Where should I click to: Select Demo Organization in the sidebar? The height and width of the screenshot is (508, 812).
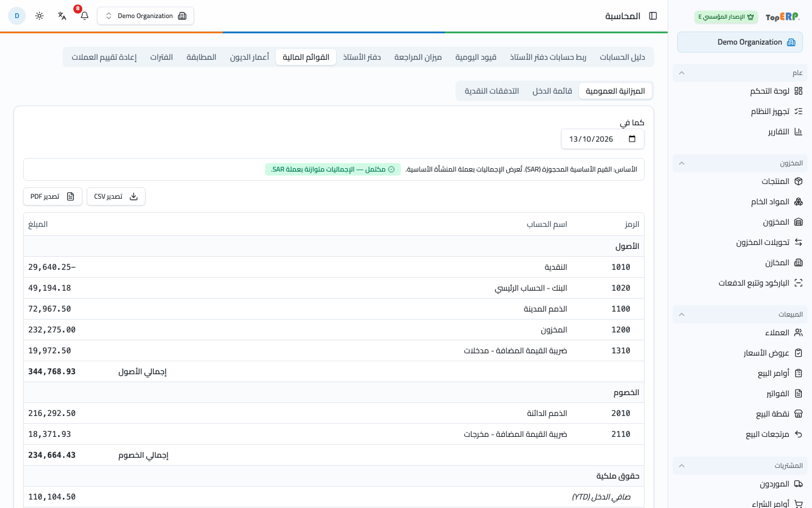pyautogui.click(x=740, y=42)
